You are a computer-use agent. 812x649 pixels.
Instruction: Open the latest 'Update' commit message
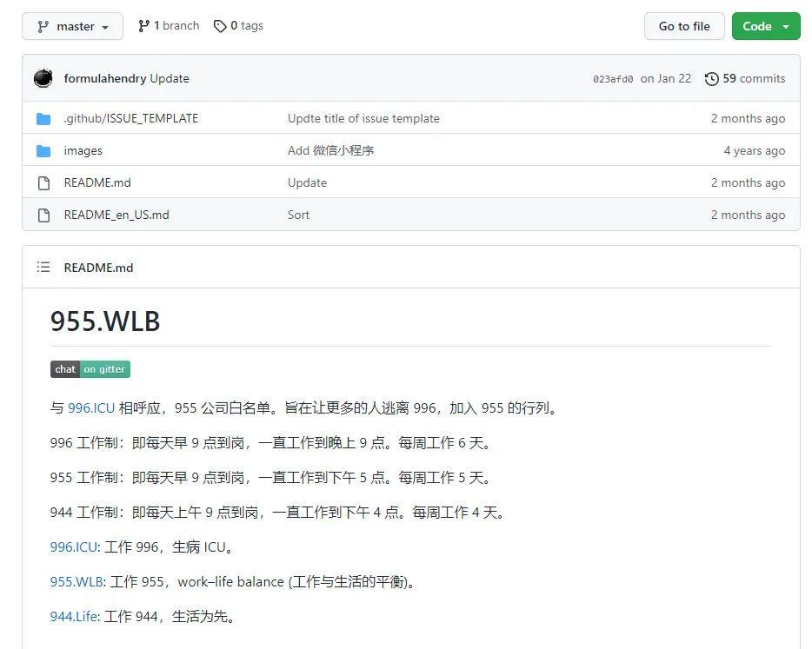click(170, 79)
